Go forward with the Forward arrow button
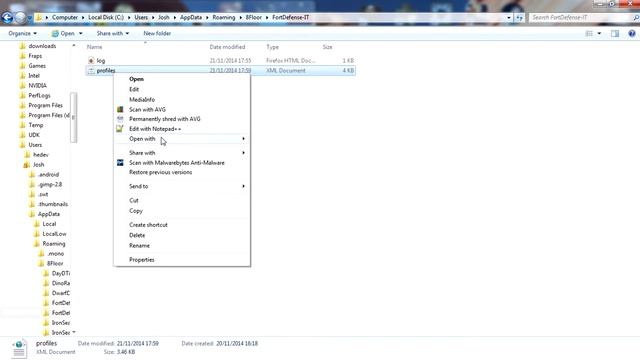Screen dimensions: 640x360 [x=20, y=18]
